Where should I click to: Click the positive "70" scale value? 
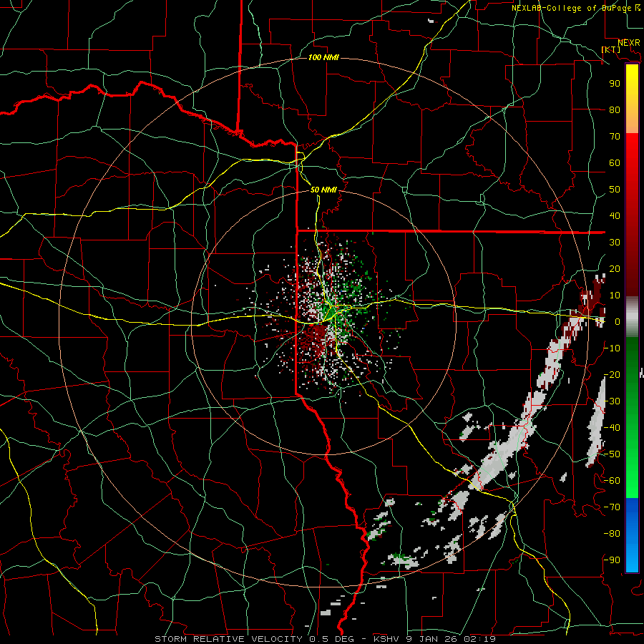[615, 137]
